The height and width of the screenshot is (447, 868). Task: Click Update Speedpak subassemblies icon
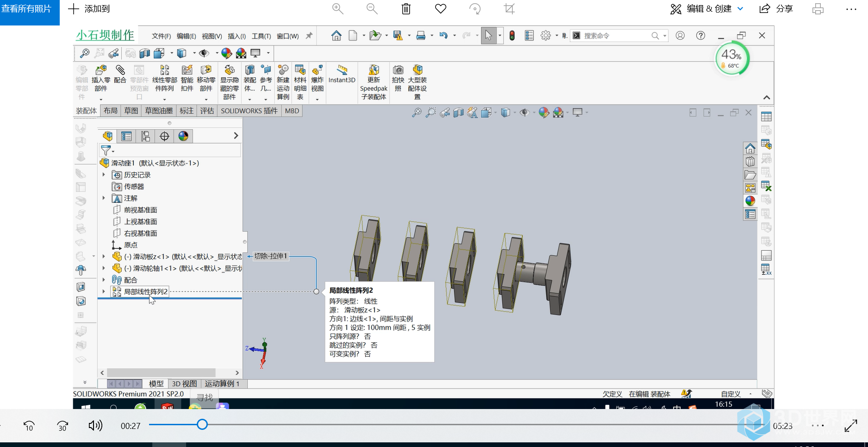(374, 70)
